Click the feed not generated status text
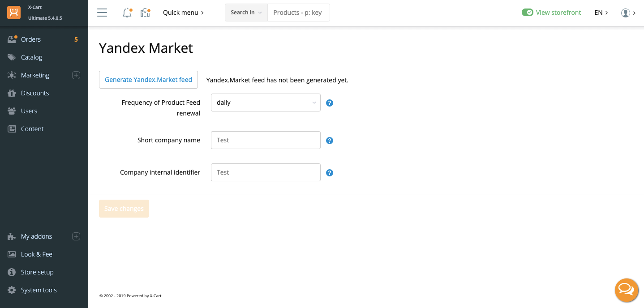644x308 pixels. [x=277, y=80]
